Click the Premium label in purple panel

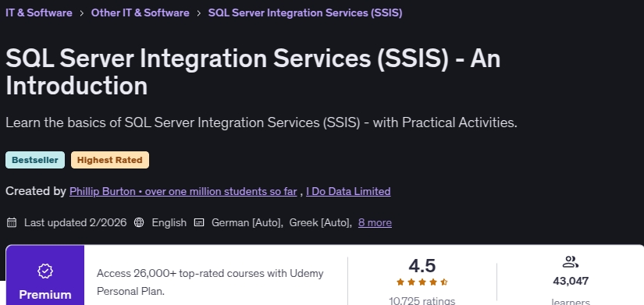click(44, 295)
